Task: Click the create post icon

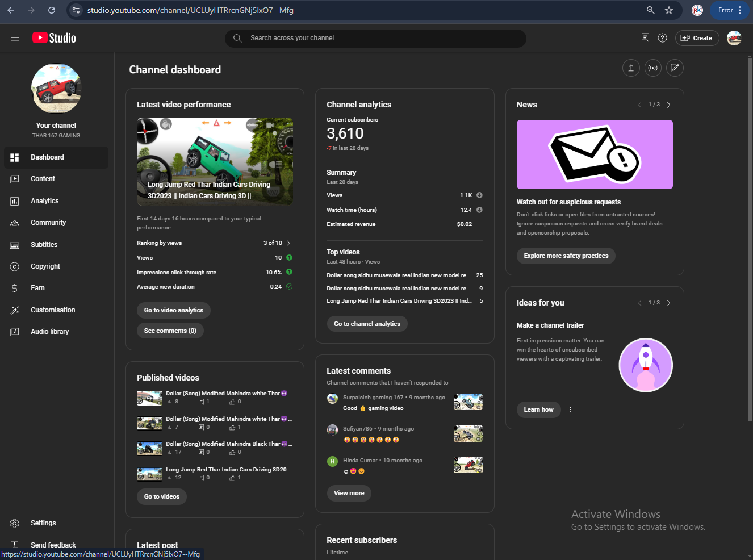Action: tap(675, 68)
